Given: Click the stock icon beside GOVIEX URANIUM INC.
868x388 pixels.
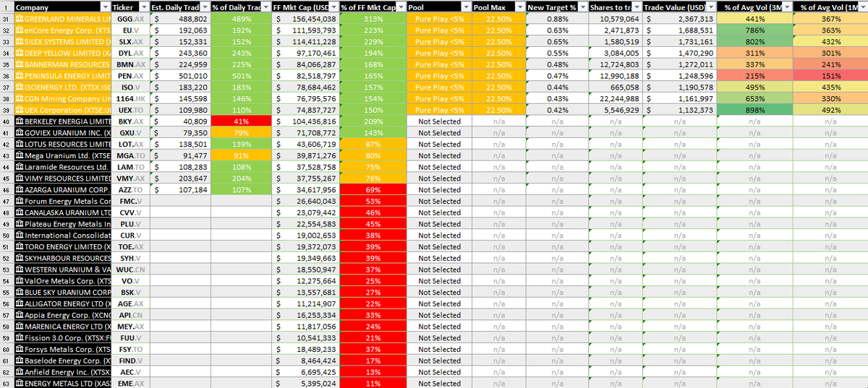Looking at the screenshot, I should 19,133.
